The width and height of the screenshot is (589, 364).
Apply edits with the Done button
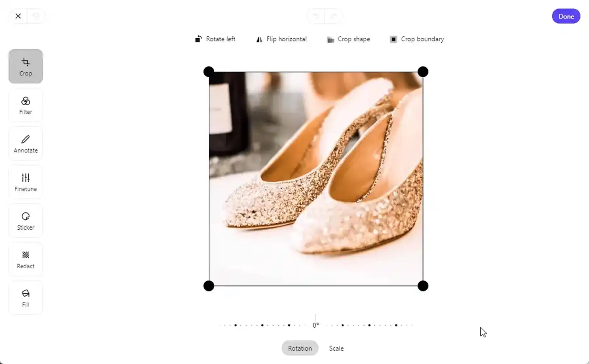click(x=566, y=16)
